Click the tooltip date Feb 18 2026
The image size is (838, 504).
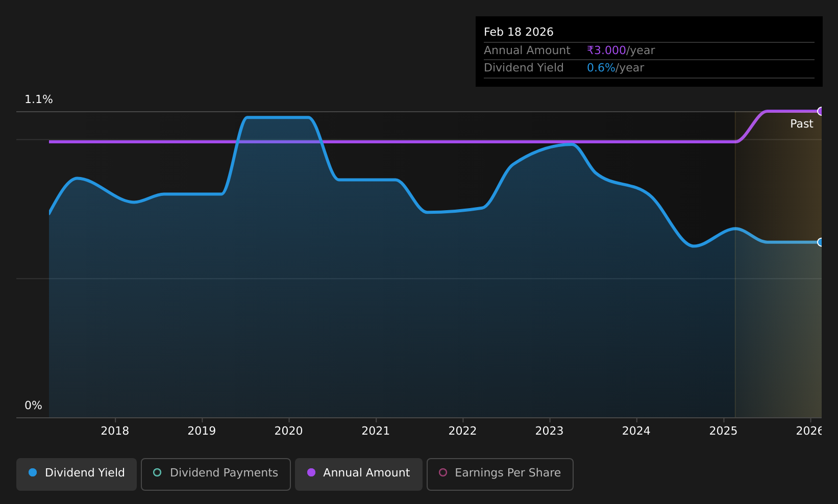click(519, 32)
